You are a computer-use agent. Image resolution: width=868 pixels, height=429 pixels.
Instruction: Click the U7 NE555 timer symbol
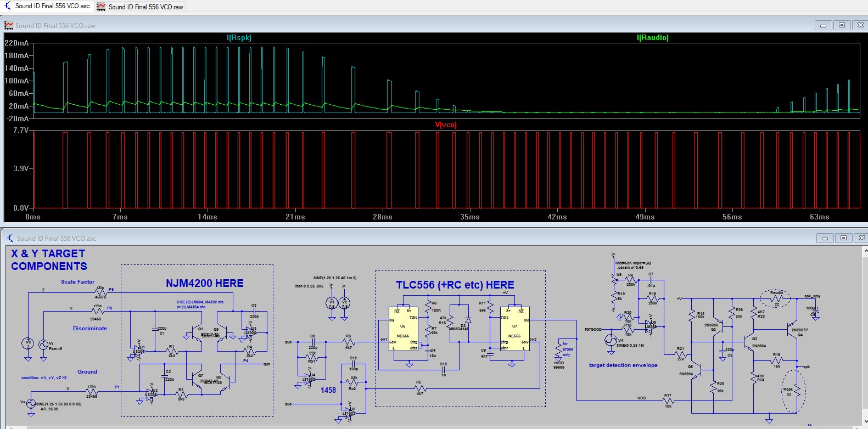coord(514,329)
